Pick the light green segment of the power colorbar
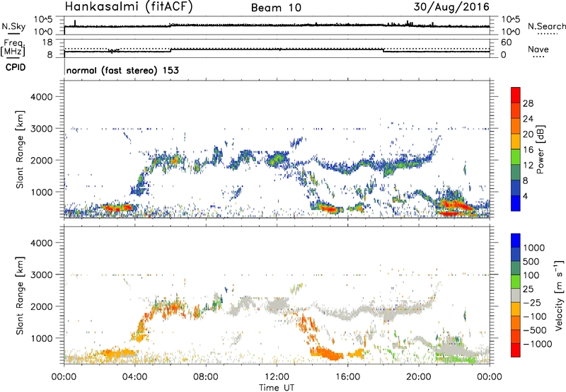Image resolution: width=566 pixels, height=392 pixels. 516,156
